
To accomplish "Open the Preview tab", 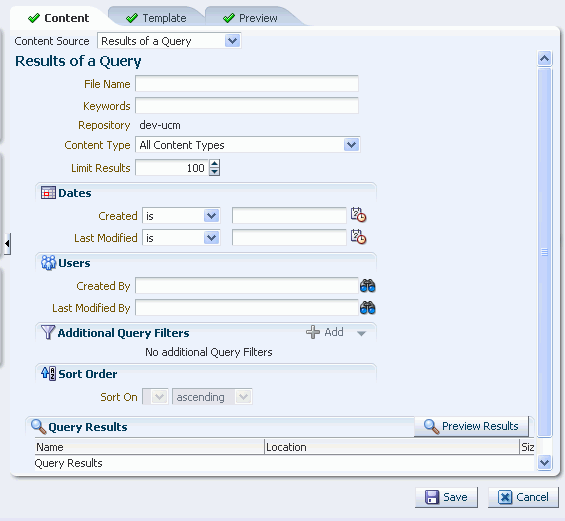I will [x=251, y=18].
